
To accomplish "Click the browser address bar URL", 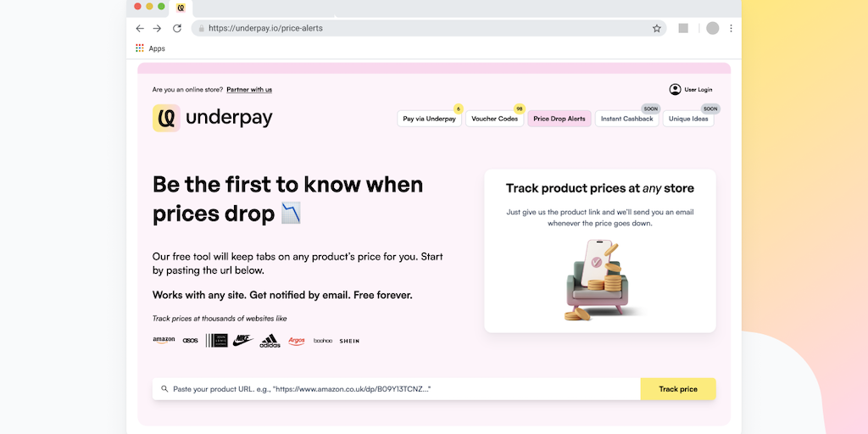I will 265,28.
